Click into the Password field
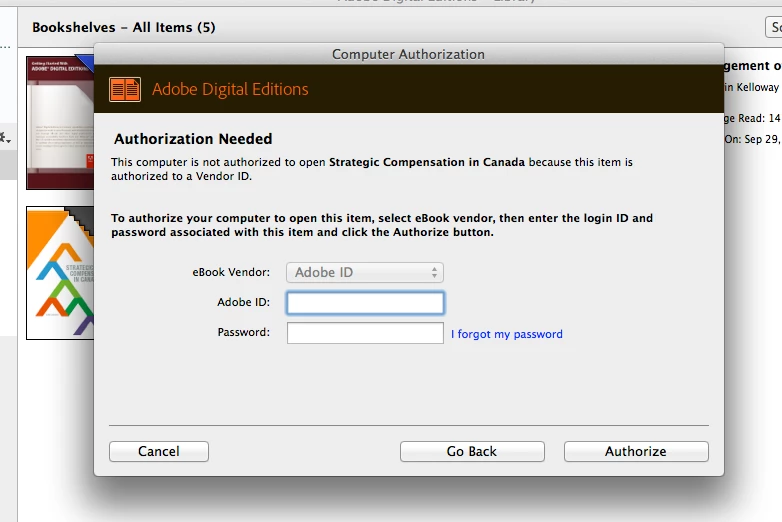Viewport: 782px width, 522px height. pyautogui.click(x=365, y=333)
